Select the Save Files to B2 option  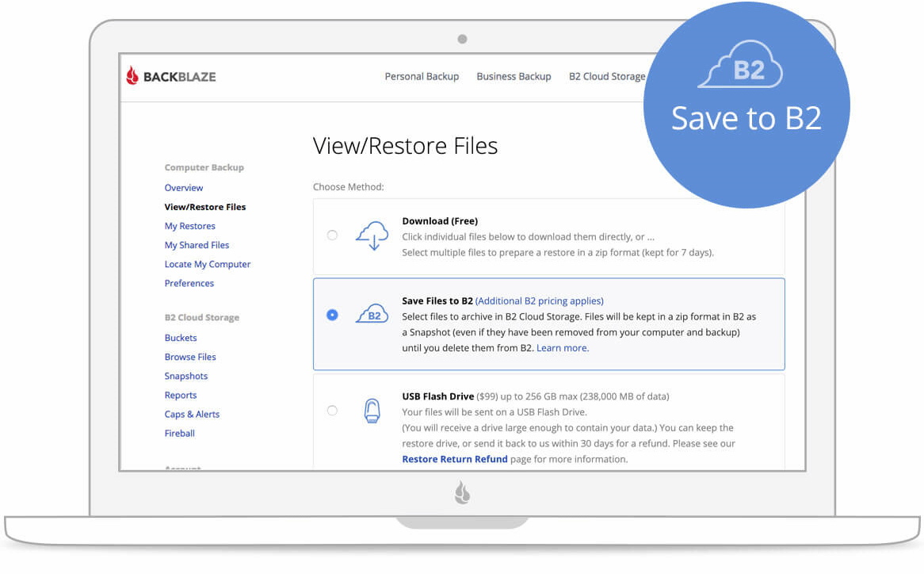tap(332, 314)
